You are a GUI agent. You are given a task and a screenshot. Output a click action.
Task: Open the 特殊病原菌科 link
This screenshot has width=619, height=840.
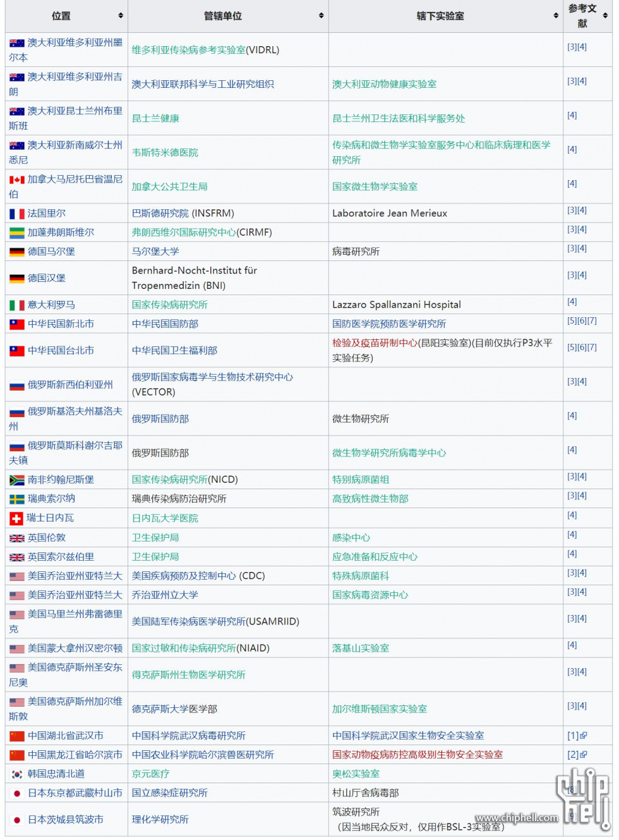tap(361, 576)
